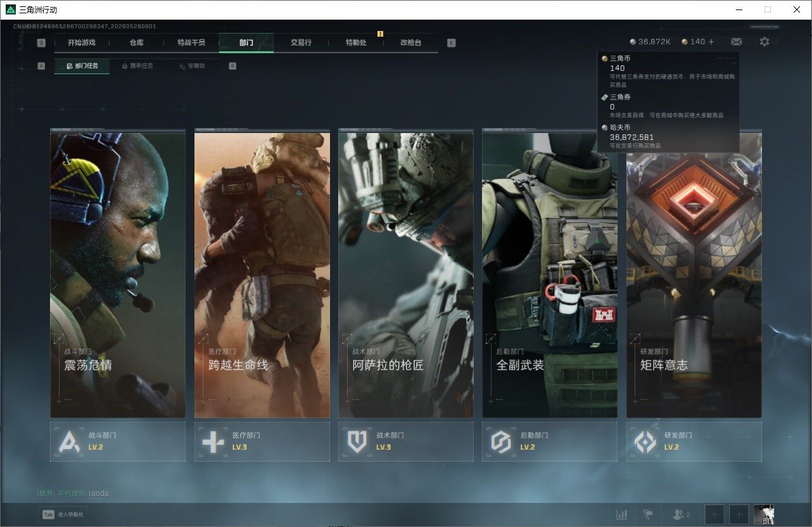Click the first empty squad slot plus
Screen dimensions: 812x527
coord(714,514)
